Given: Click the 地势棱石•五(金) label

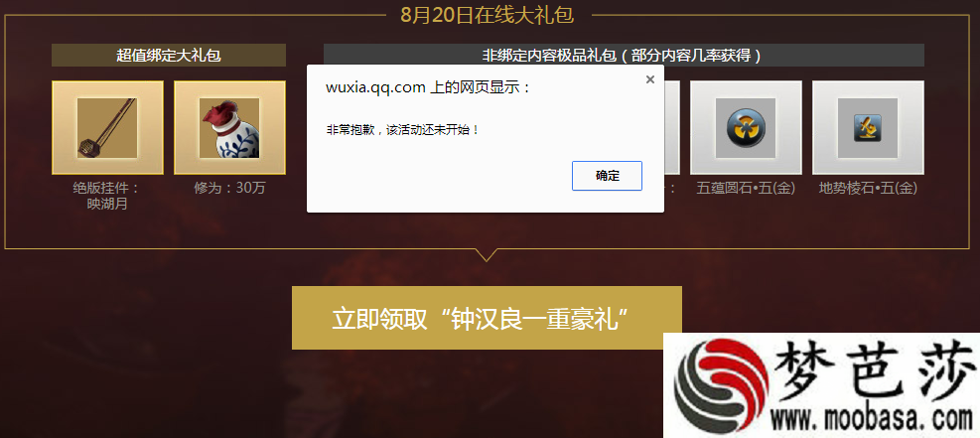Looking at the screenshot, I should 868,188.
